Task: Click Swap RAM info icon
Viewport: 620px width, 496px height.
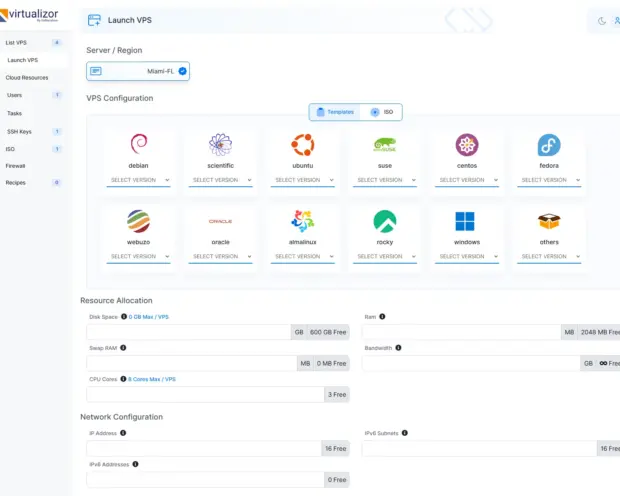Action: (123, 348)
